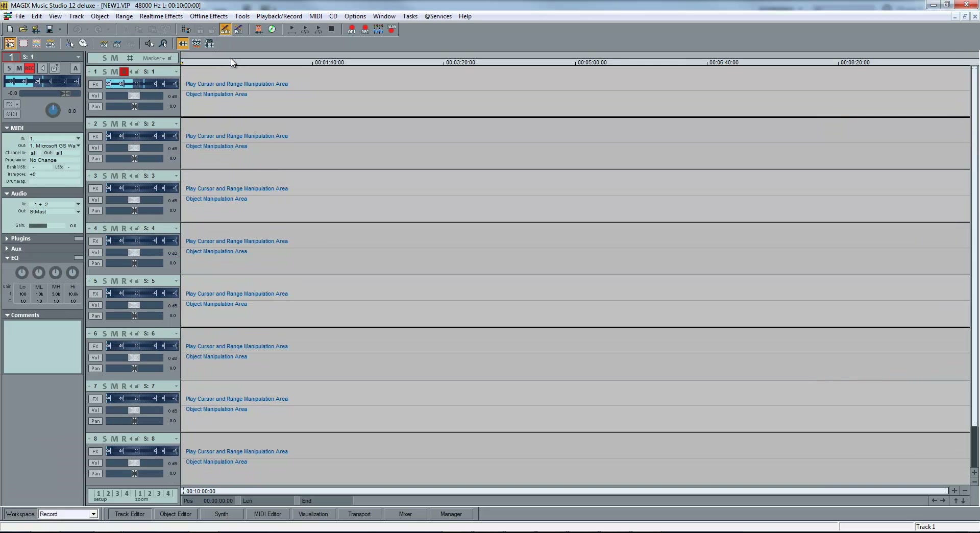The height and width of the screenshot is (533, 980).
Task: Toggle the global Solo button above tracks
Action: 105,58
